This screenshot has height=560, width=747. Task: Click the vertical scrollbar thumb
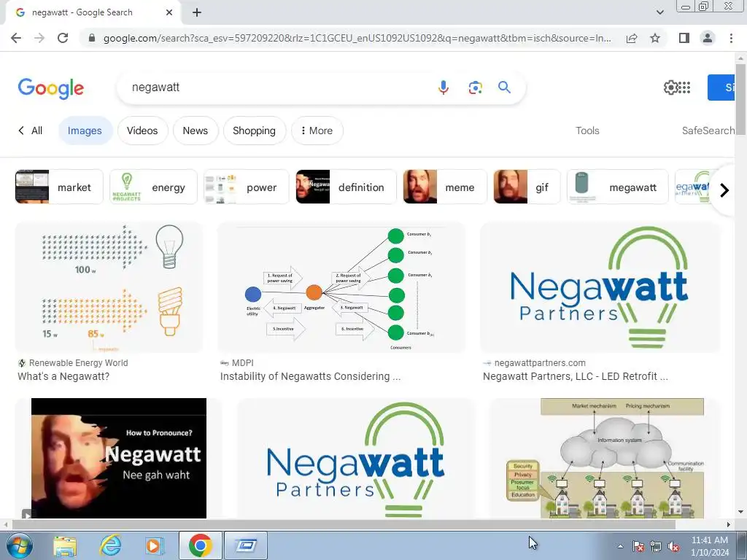tap(740, 98)
